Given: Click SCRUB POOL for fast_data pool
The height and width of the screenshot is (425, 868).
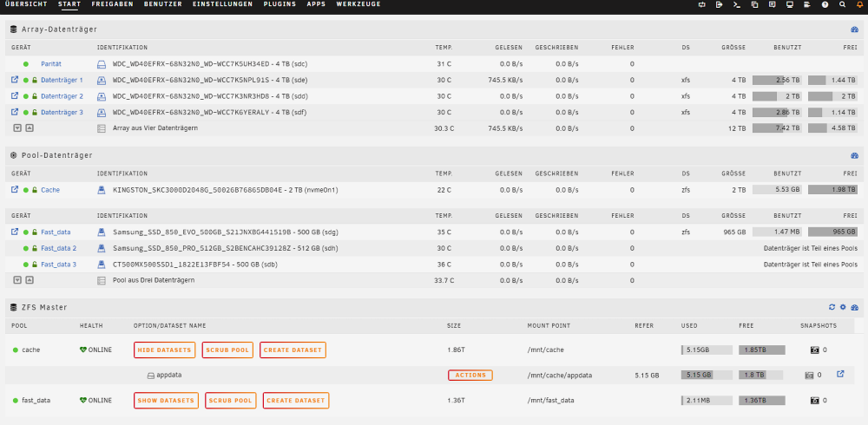Looking at the screenshot, I should coord(231,401).
